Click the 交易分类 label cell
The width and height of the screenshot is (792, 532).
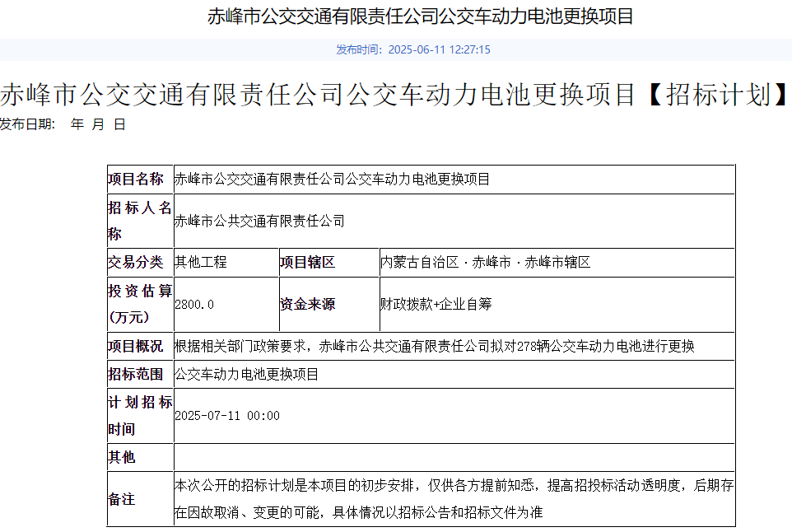coord(140,262)
